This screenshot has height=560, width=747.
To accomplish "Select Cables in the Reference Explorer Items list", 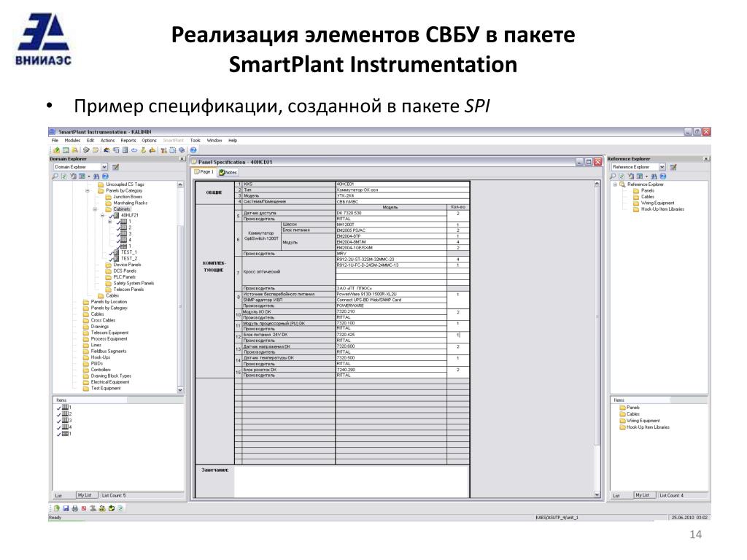I will [630, 414].
